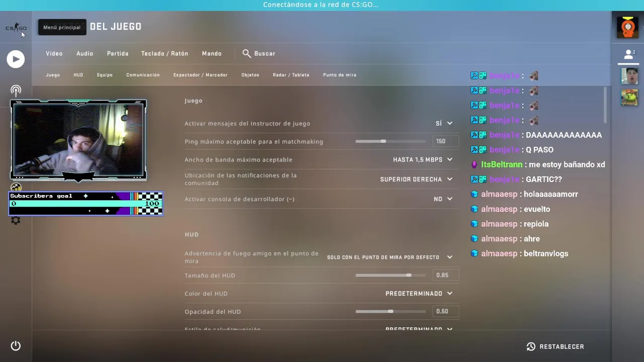Adjust the Opacidad del HUD slider
The height and width of the screenshot is (362, 644).
[x=390, y=311]
